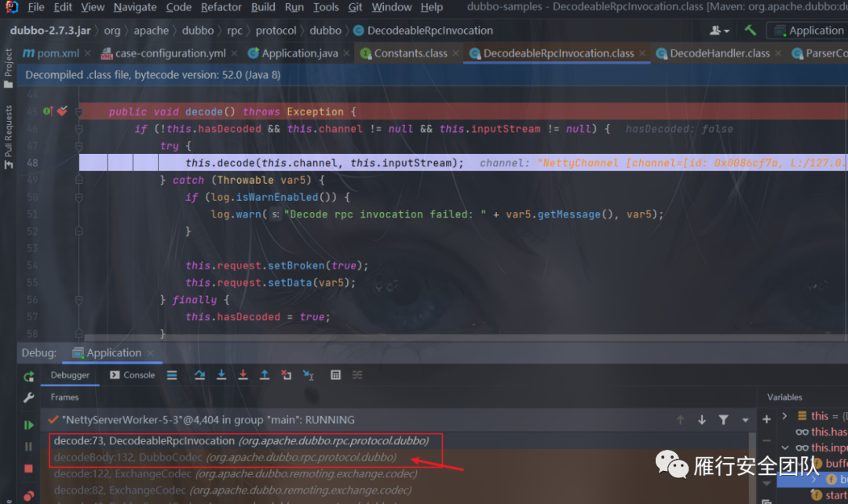Collapse decode() method fold at line 45
Screen dimensions: 848x504
(79, 112)
